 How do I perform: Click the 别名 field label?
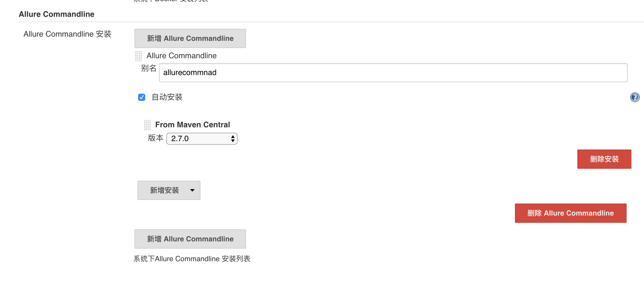click(x=149, y=68)
